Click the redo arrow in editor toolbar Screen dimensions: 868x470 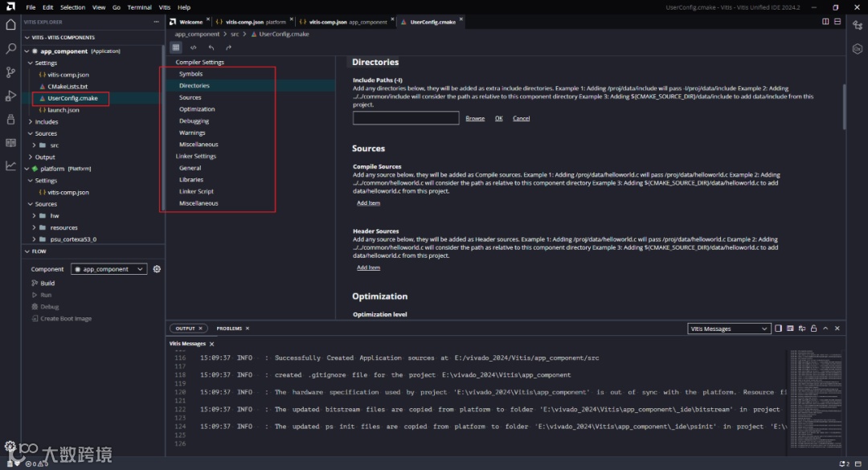(x=228, y=47)
